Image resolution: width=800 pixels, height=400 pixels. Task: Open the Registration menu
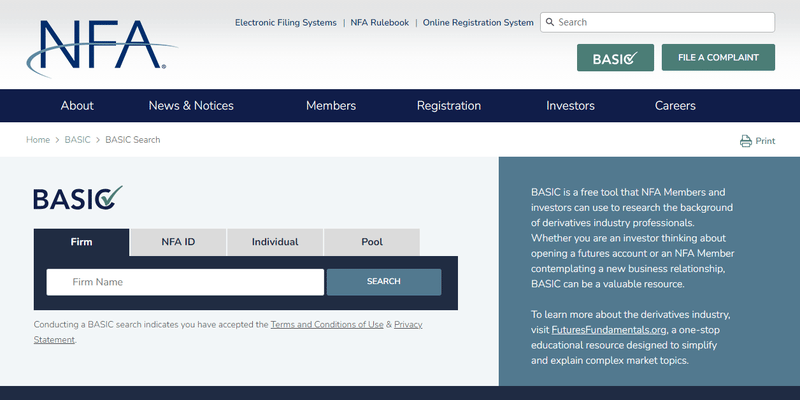449,106
